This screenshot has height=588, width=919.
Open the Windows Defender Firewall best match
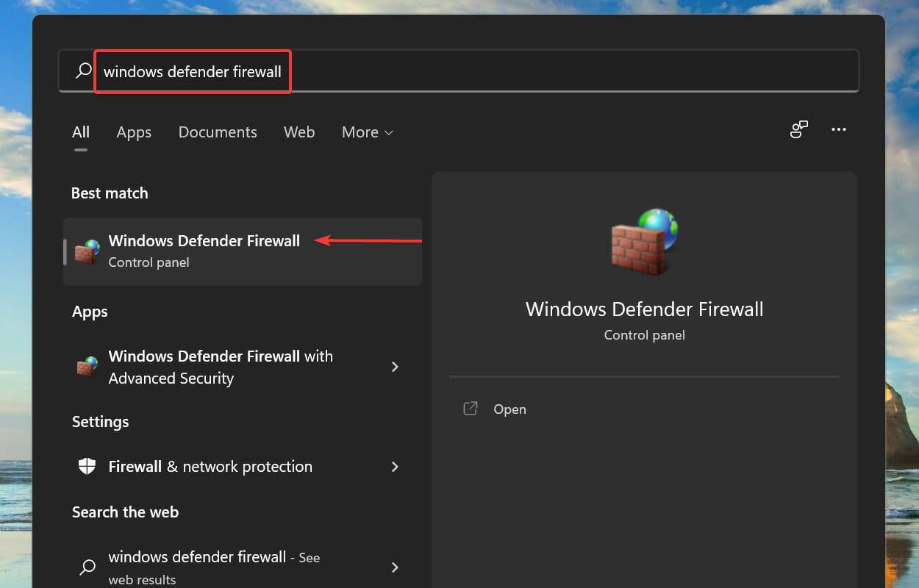204,240
